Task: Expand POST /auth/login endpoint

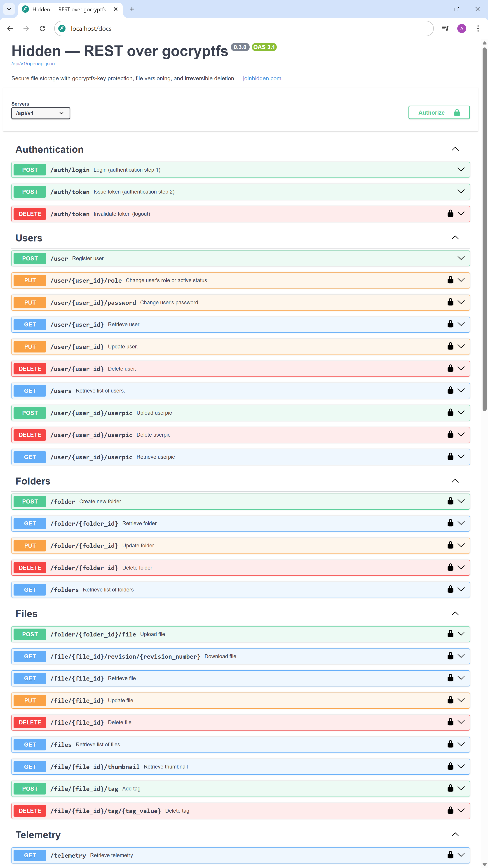Action: pos(461,170)
